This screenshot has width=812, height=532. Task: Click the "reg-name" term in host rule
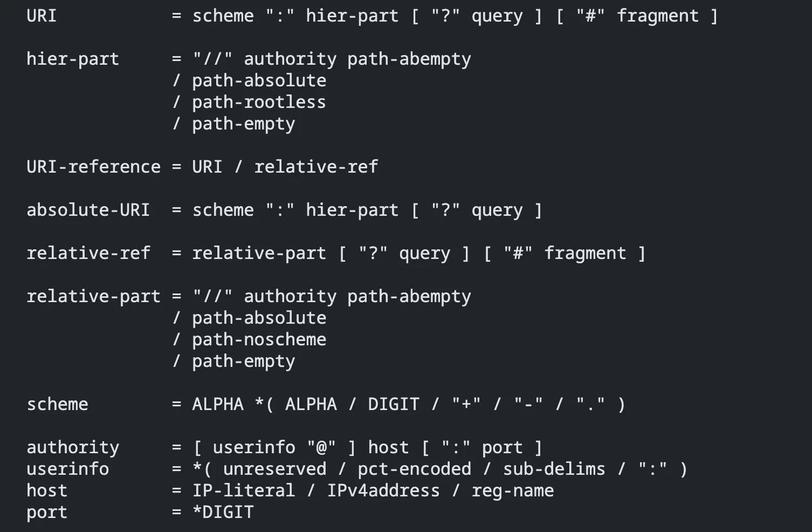point(512,490)
